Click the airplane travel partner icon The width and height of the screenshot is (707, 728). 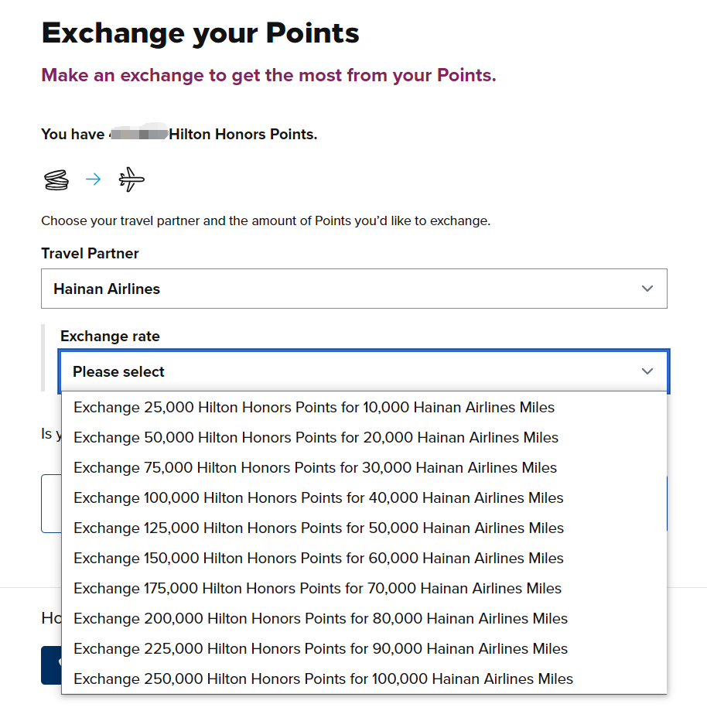coord(131,179)
